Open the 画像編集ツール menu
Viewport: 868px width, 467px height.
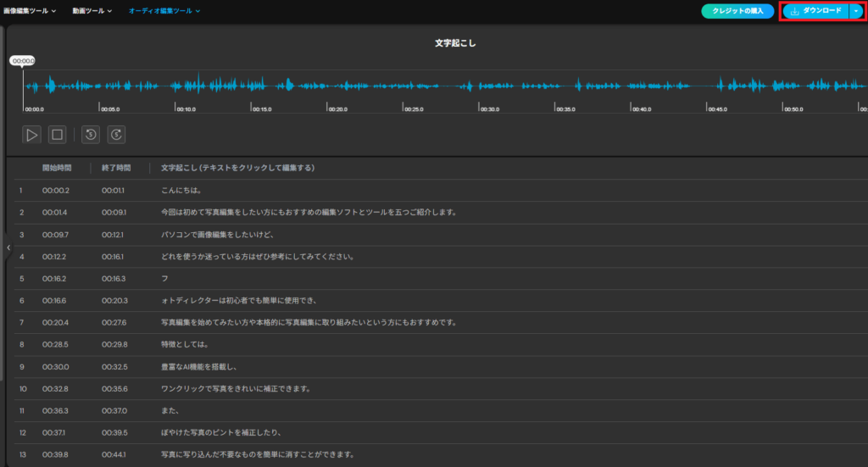point(30,11)
